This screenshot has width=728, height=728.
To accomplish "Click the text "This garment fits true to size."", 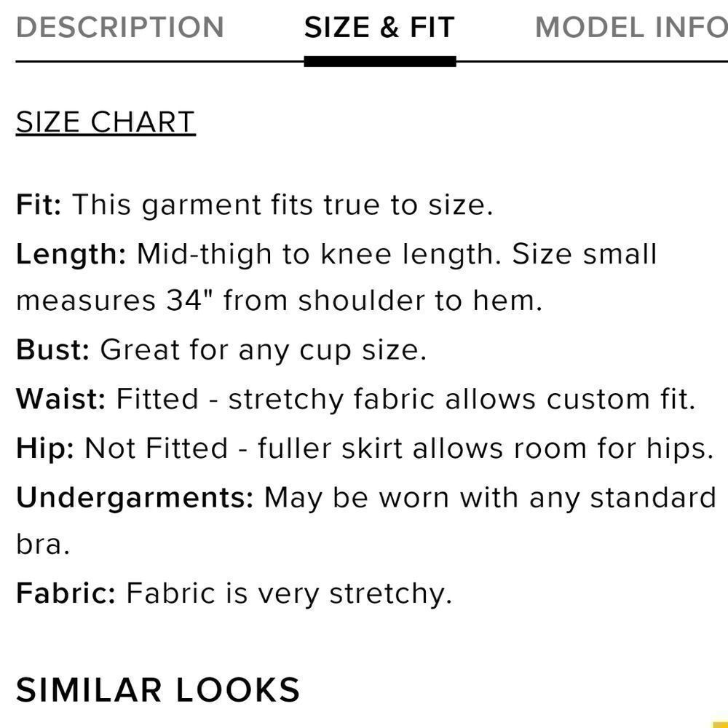I will pyautogui.click(x=282, y=205).
